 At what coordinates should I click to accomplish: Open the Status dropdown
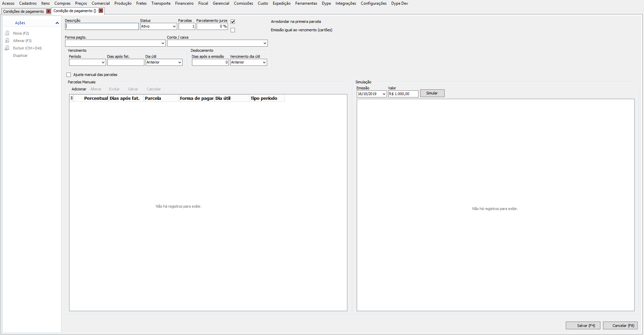174,26
